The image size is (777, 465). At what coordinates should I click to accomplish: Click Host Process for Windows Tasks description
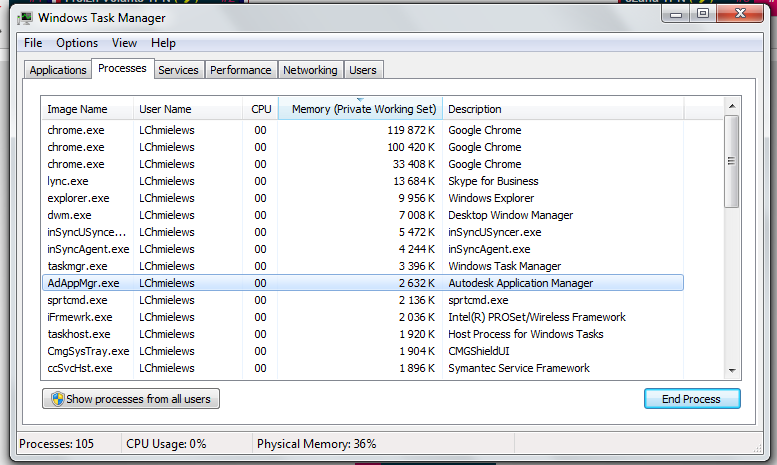pos(526,334)
